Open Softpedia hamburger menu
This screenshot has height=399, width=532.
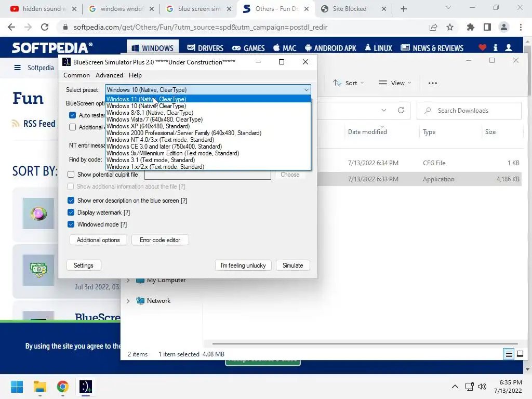click(x=17, y=68)
